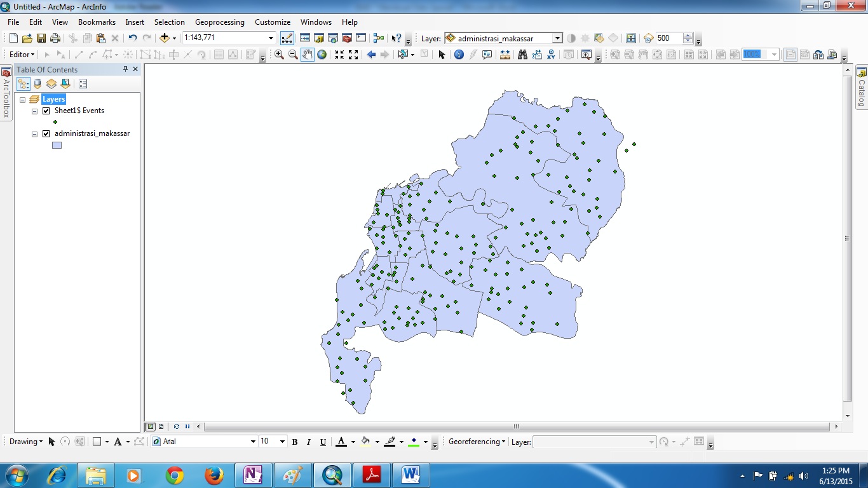Click the administrasi_makassar symbol swatch
The width and height of the screenshot is (868, 488).
point(57,144)
